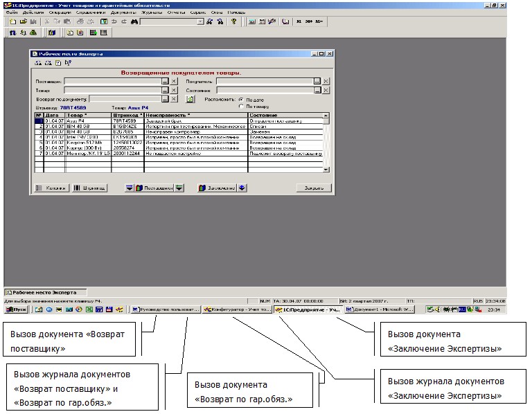
Task: Open the Отчеты menu
Action: pos(176,12)
